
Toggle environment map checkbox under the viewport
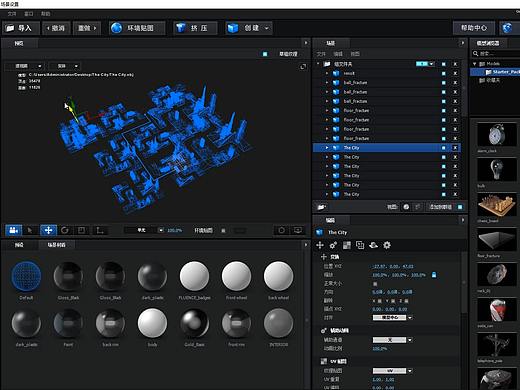pos(223,230)
